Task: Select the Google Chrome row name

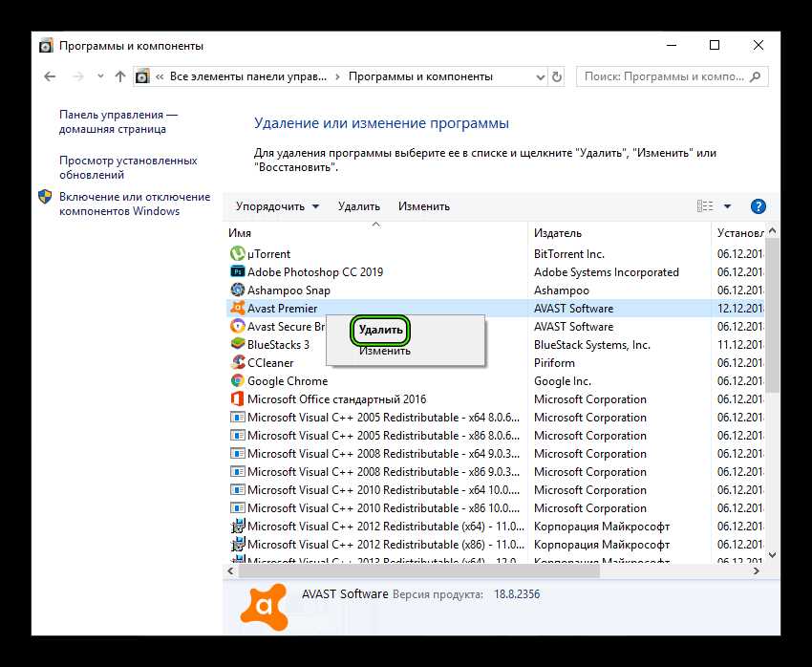Action: point(288,380)
